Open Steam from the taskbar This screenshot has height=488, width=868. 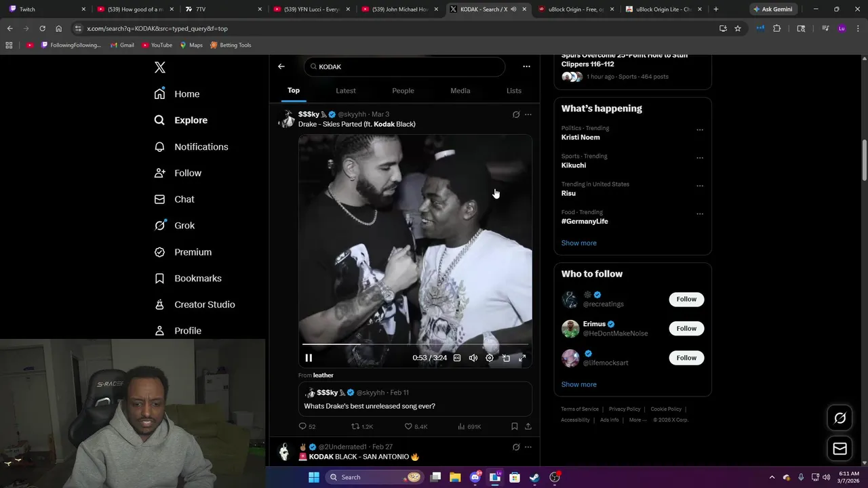534,477
